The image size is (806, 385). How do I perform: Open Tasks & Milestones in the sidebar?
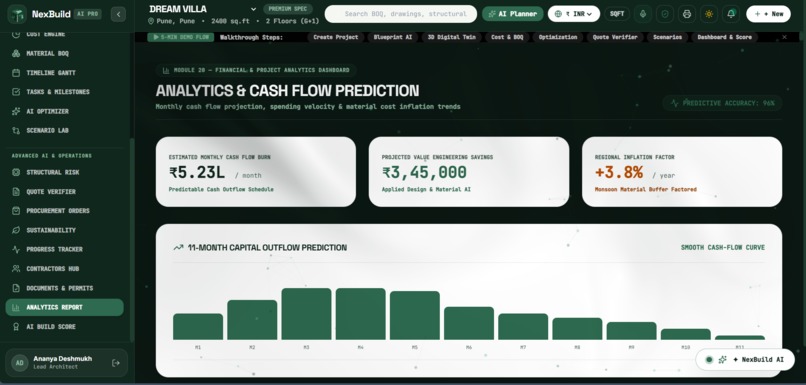pos(64,92)
